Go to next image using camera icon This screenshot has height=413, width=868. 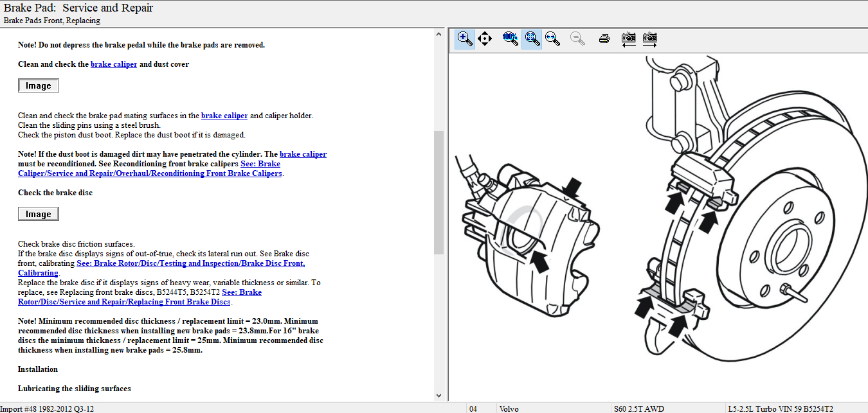[649, 39]
